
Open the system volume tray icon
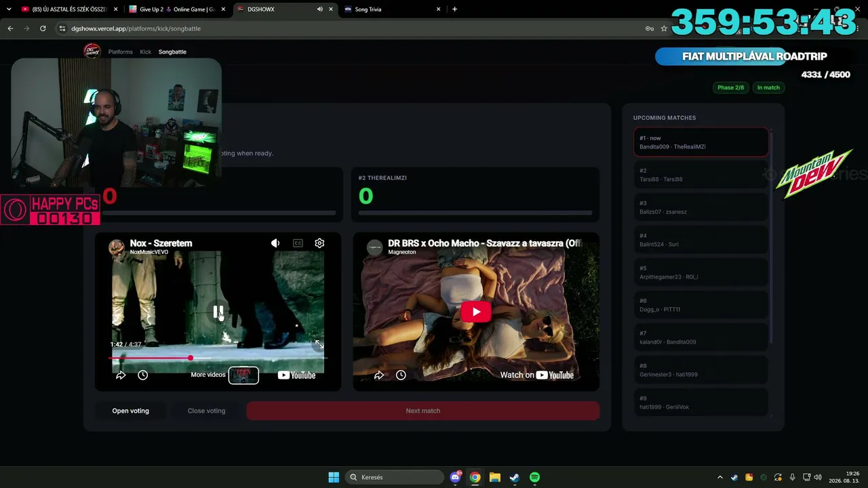[x=818, y=477]
